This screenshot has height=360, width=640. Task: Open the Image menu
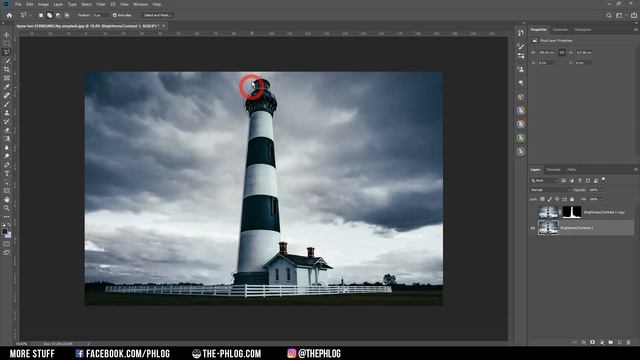[x=43, y=4]
